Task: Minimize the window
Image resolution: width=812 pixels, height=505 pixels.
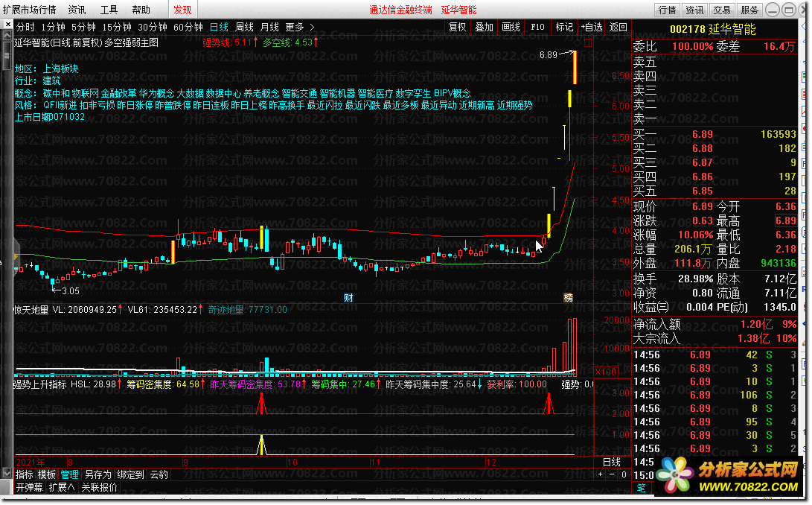Action: (x=772, y=10)
